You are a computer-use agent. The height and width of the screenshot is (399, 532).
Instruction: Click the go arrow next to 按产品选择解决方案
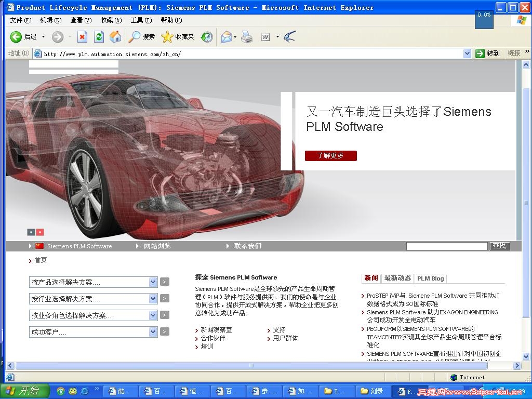click(x=165, y=282)
